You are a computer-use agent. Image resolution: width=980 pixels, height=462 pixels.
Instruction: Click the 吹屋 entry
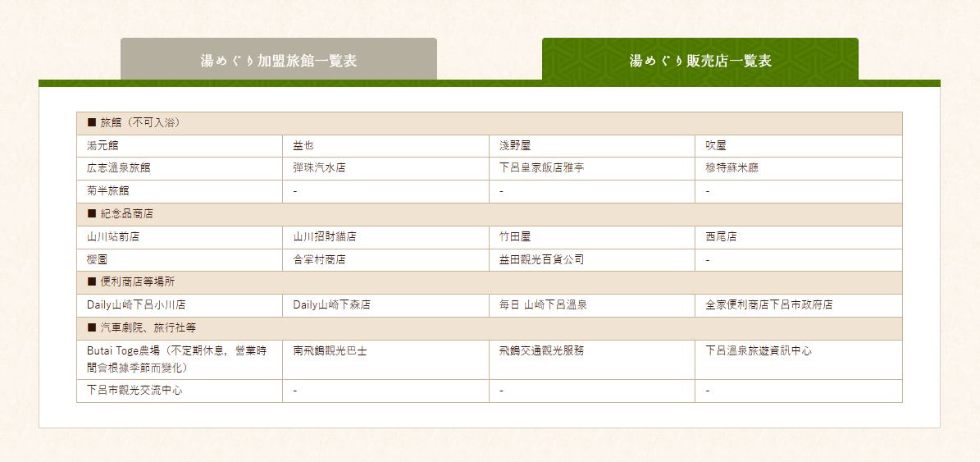click(x=799, y=146)
